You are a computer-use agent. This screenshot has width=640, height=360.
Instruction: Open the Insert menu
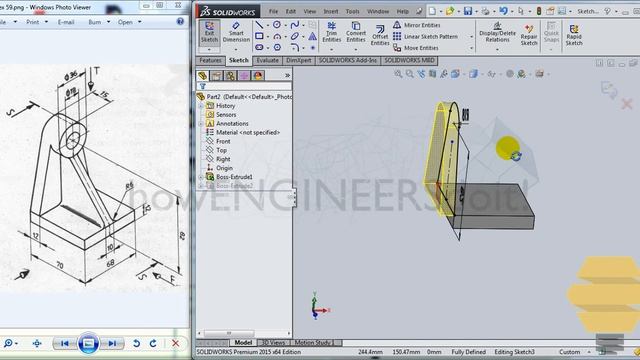[x=331, y=11]
